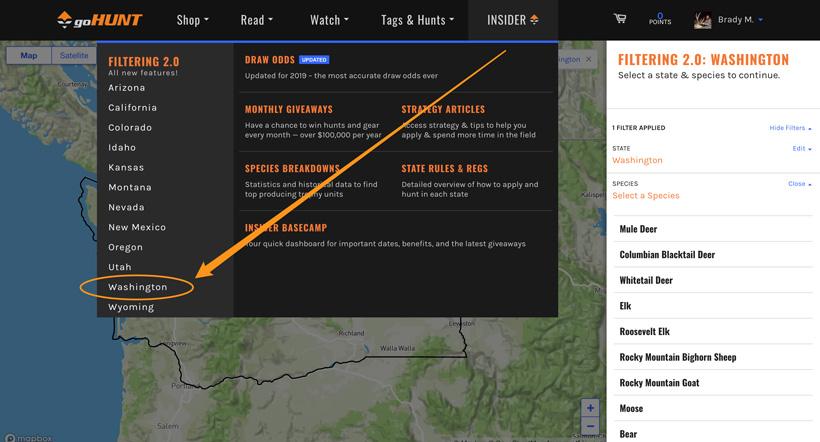
Task: Open Species Breakdowns
Action: 292,168
